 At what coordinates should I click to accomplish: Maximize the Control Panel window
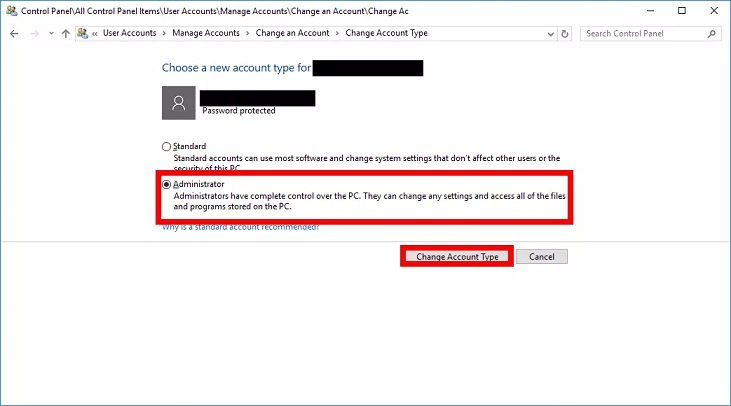point(680,11)
